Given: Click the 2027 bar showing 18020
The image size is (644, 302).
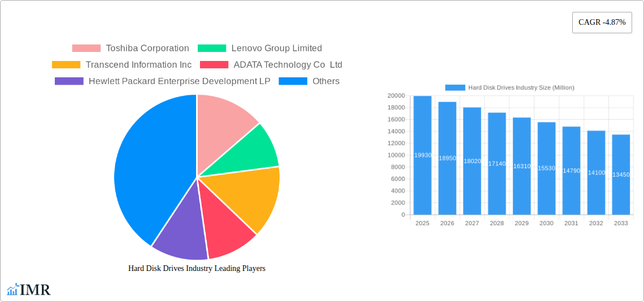Looking at the screenshot, I should click(x=472, y=161).
